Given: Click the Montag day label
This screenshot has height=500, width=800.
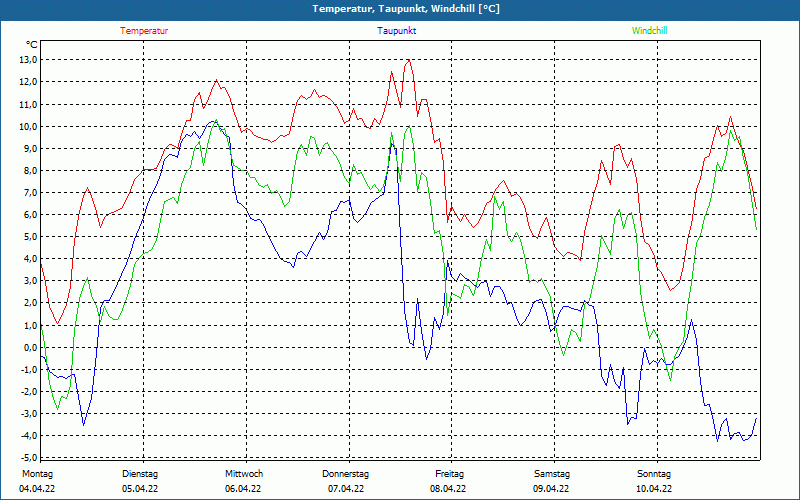Looking at the screenshot, I should point(37,474).
